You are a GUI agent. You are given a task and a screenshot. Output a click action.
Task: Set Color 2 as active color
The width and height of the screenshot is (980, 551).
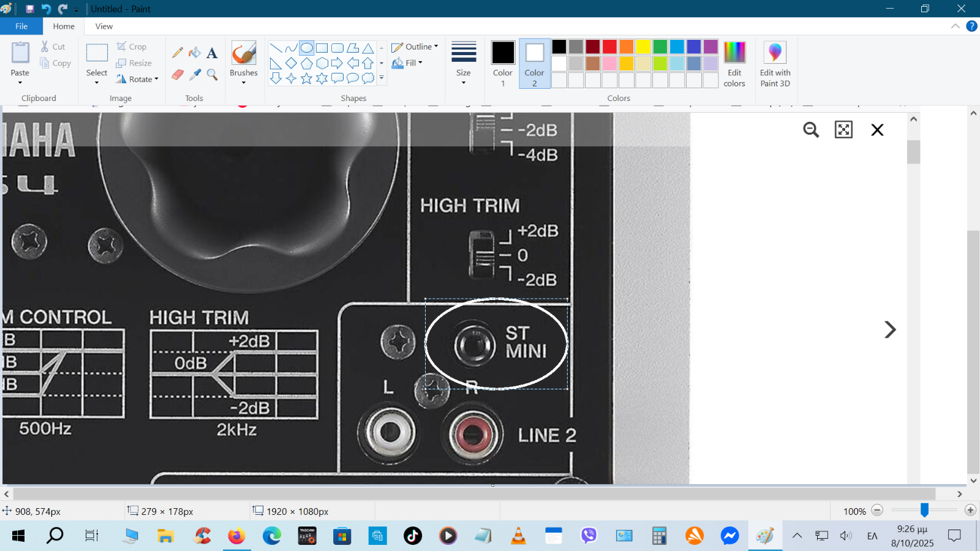[534, 64]
